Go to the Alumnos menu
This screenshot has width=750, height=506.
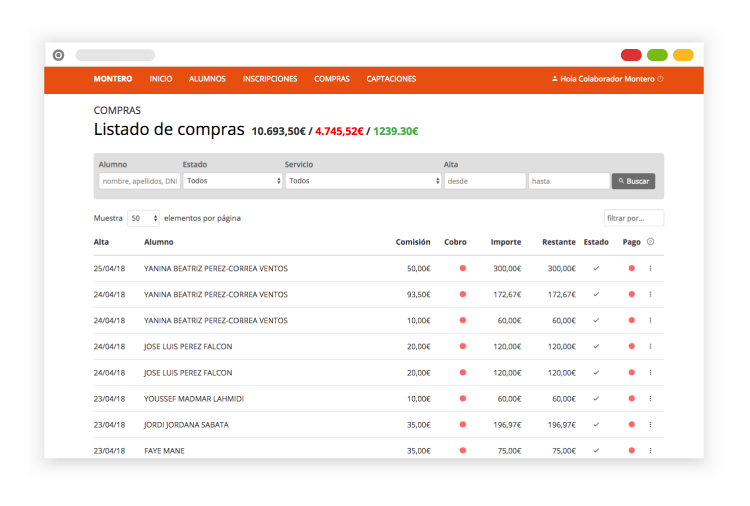[207, 79]
